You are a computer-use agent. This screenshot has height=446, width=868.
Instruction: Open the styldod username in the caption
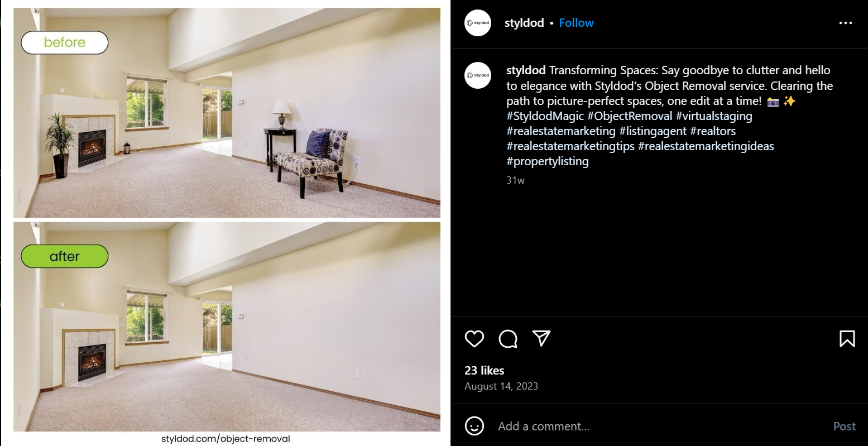click(526, 70)
